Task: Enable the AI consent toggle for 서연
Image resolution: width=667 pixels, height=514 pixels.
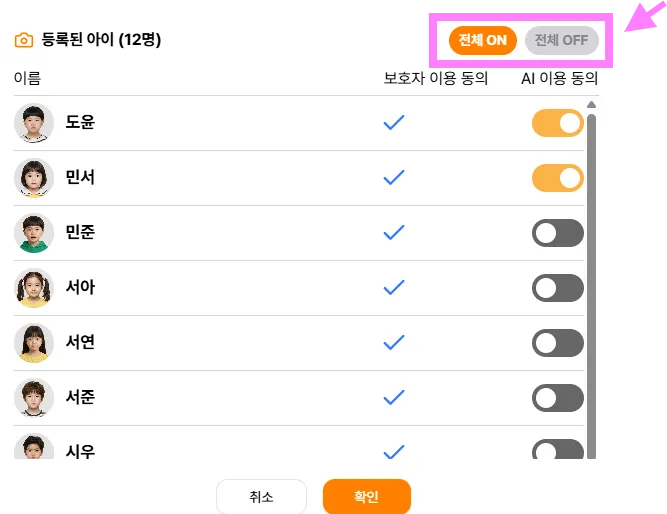Action: click(x=558, y=343)
